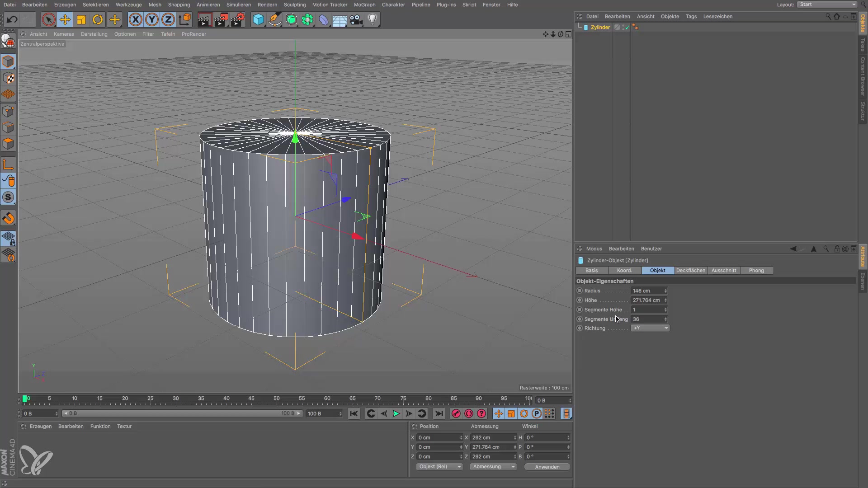
Task: Click the Segmente Umfang input field
Action: pyautogui.click(x=647, y=319)
